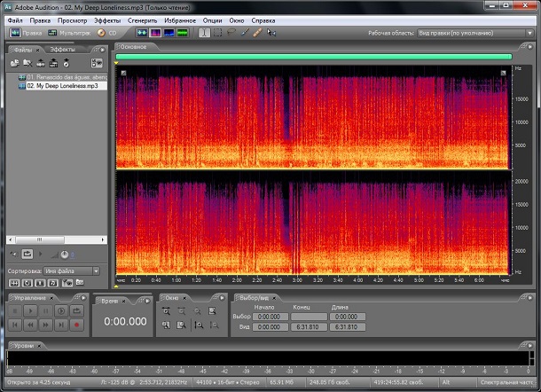Open the 'Эффекты' menu in menu bar

point(107,19)
